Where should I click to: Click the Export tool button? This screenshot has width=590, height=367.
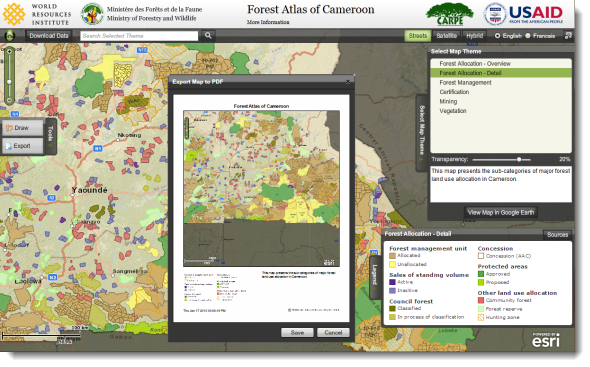23,146
